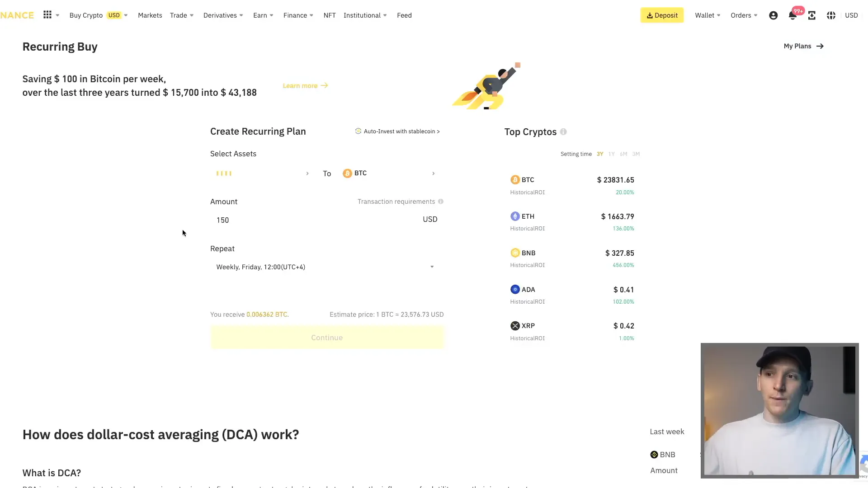
Task: Open the source asset selector
Action: (262, 174)
